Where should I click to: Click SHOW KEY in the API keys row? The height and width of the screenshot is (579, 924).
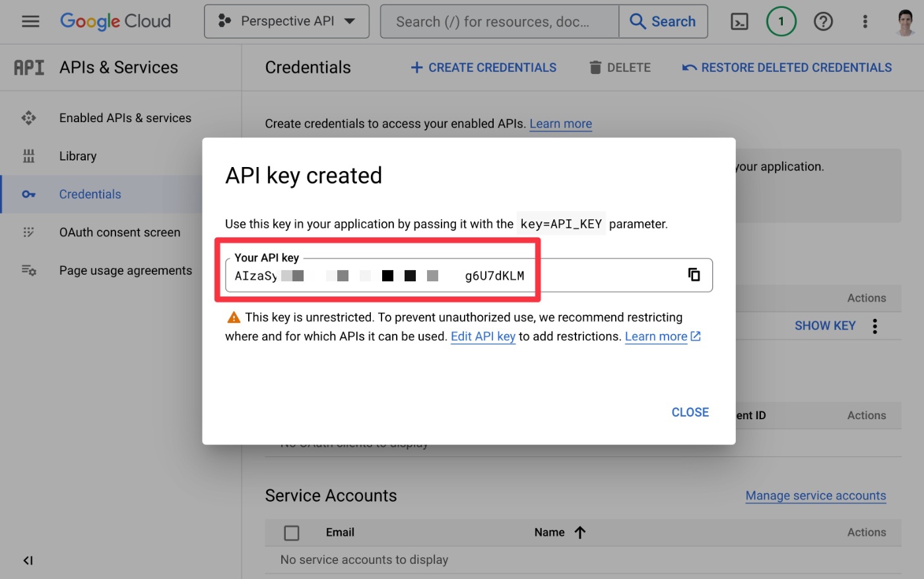click(825, 325)
